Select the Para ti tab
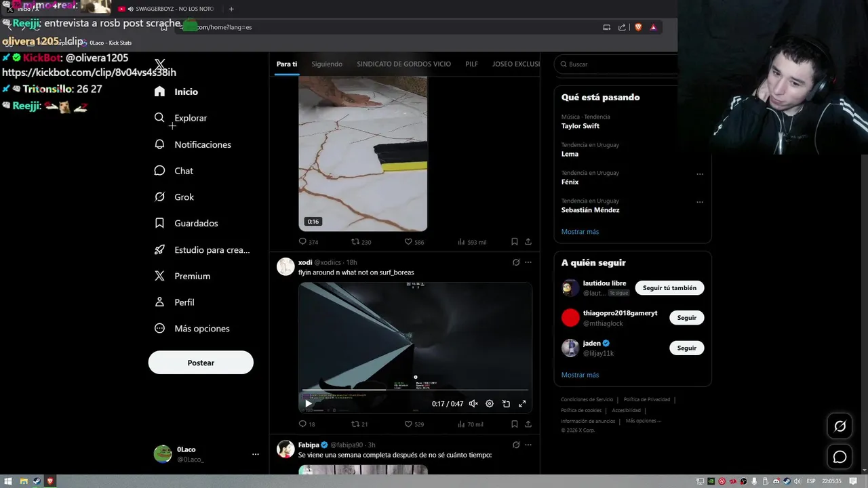Image resolution: width=868 pixels, height=488 pixels. 287,64
